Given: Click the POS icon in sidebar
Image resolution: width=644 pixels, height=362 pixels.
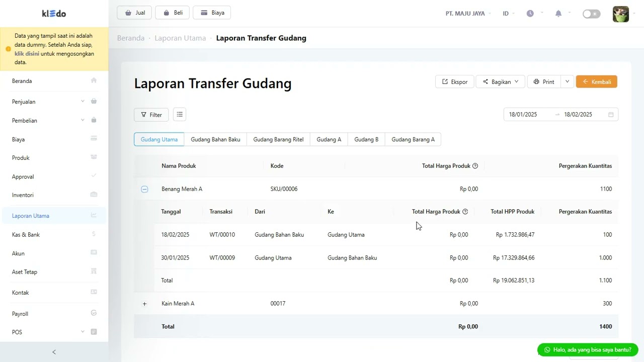Looking at the screenshot, I should 94,332.
